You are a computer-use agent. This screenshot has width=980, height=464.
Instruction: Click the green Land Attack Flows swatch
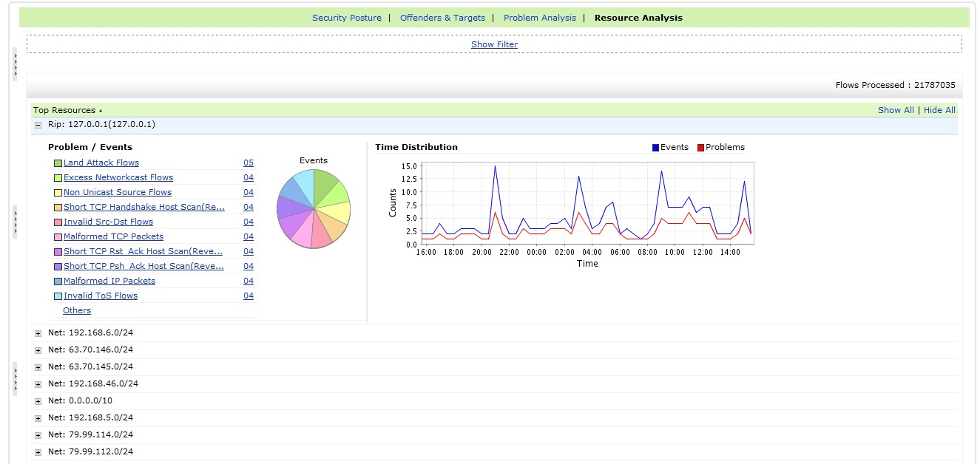tap(58, 163)
